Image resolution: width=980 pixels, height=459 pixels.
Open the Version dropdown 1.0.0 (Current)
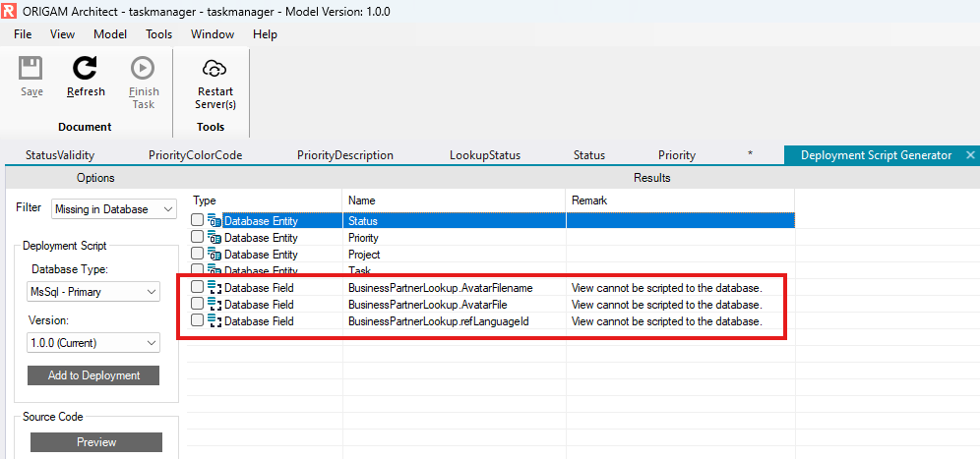click(x=93, y=342)
